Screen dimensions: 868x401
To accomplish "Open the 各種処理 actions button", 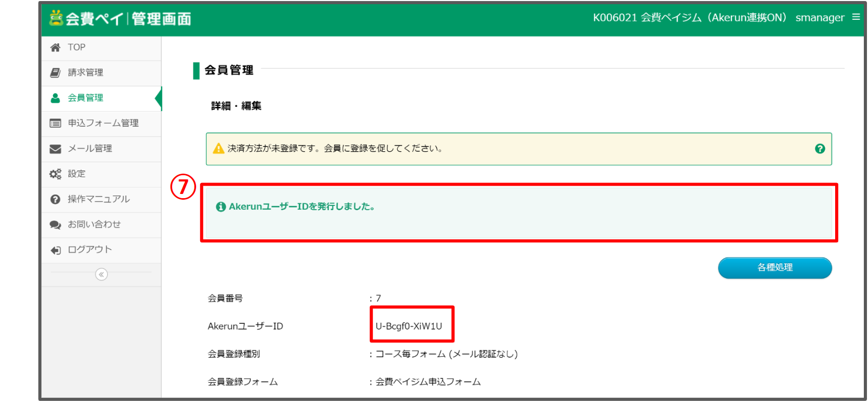I will click(x=775, y=268).
